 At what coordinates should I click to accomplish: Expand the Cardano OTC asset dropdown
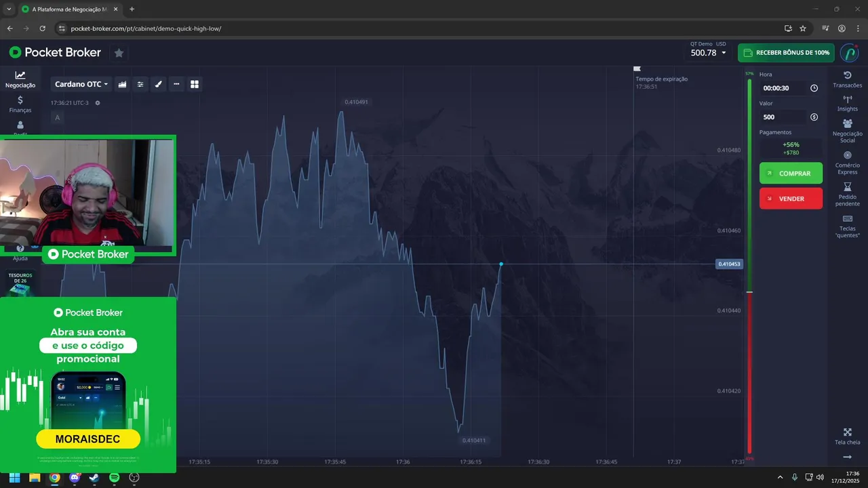tap(81, 84)
